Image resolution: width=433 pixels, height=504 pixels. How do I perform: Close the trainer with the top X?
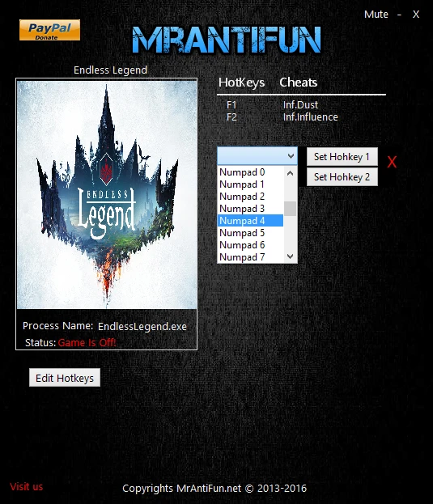416,14
